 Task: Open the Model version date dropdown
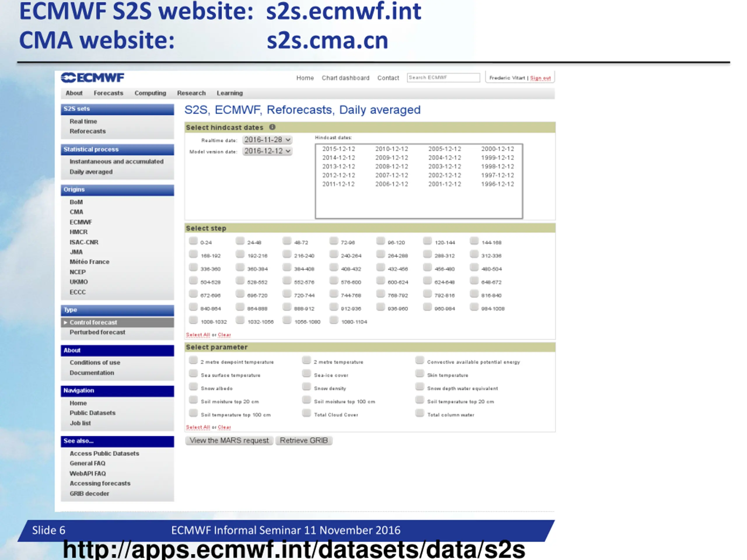pos(267,151)
